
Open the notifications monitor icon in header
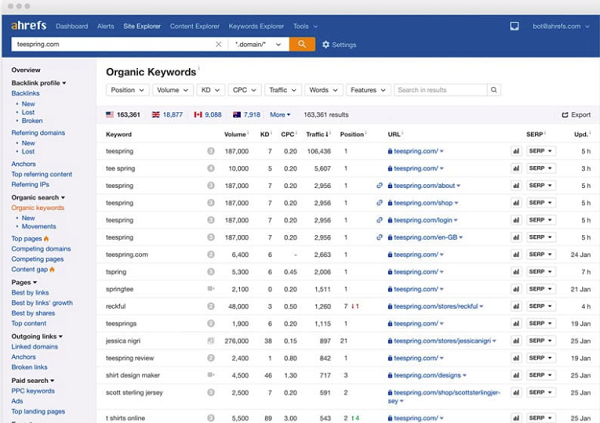pyautogui.click(x=514, y=26)
